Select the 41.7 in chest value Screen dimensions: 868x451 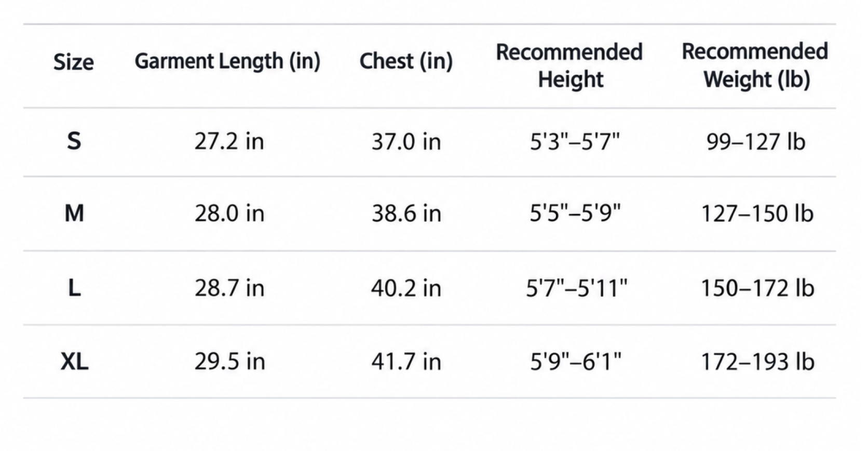pyautogui.click(x=406, y=362)
